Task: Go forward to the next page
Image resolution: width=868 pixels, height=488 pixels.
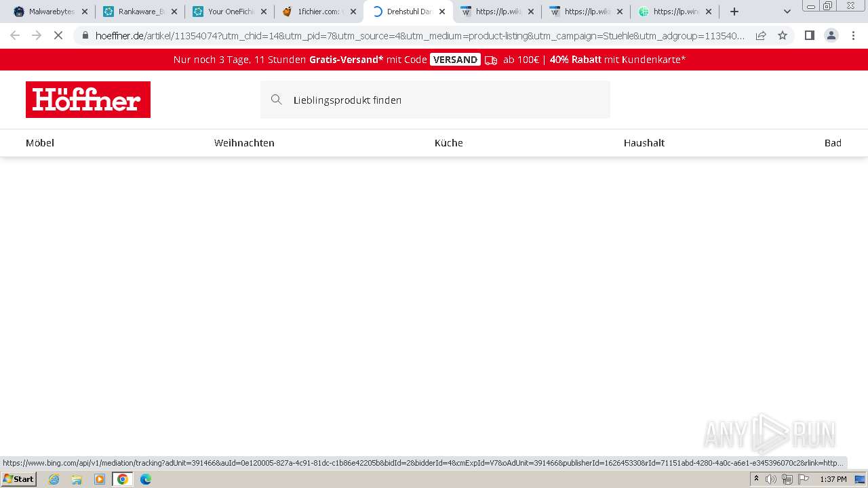Action: point(37,35)
